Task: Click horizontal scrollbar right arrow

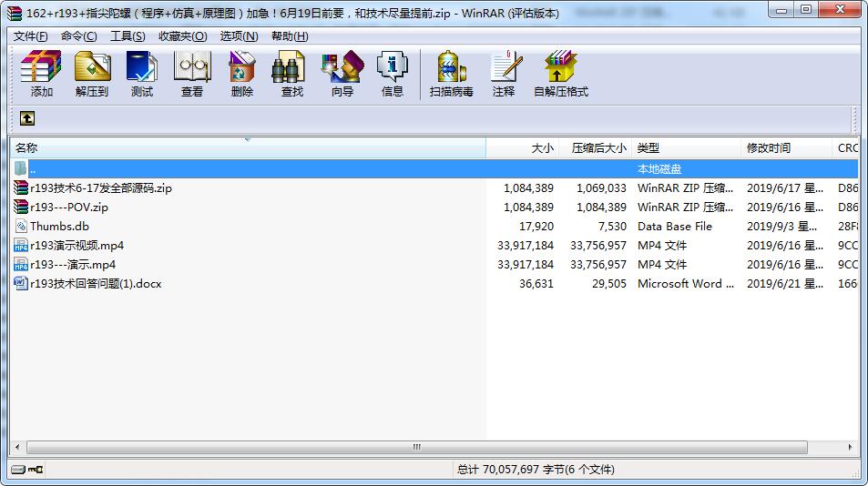Action: coord(850,447)
